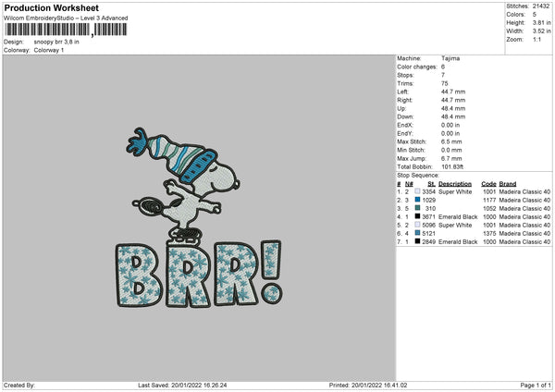Click 'Madeira Classic 40' brand in stop row 1
The height and width of the screenshot is (392, 555).
(524, 191)
